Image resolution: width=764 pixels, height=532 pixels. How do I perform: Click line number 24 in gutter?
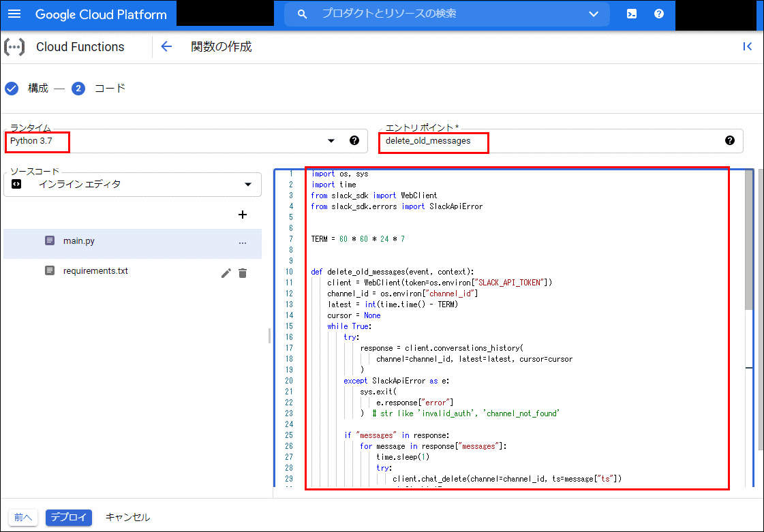289,424
